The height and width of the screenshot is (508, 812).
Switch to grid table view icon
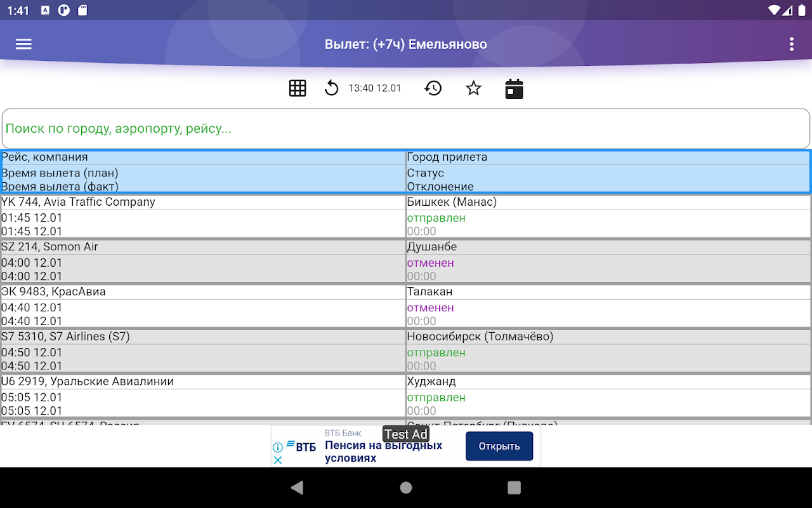(x=298, y=88)
